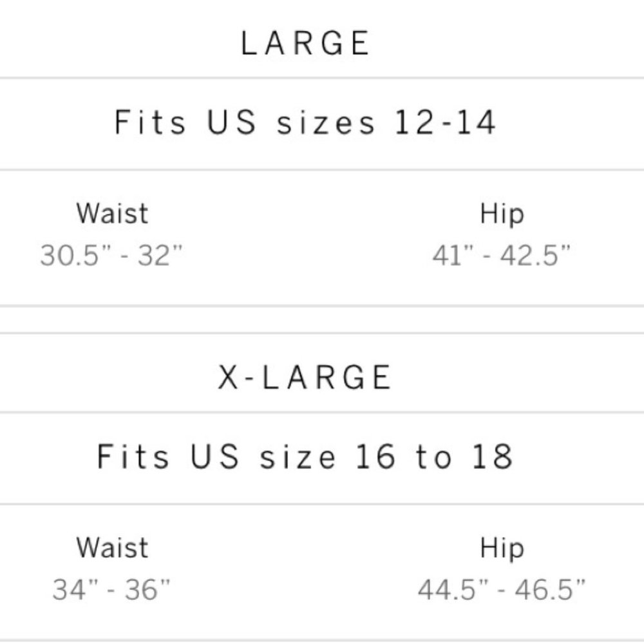Click the bottom divider under X-LARGE measurements
This screenshot has height=644, width=644.
(x=322, y=639)
